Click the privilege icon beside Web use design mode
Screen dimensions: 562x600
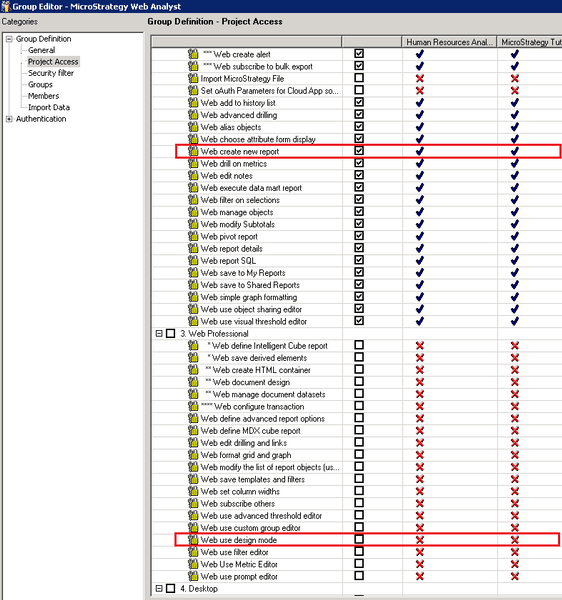(x=193, y=540)
